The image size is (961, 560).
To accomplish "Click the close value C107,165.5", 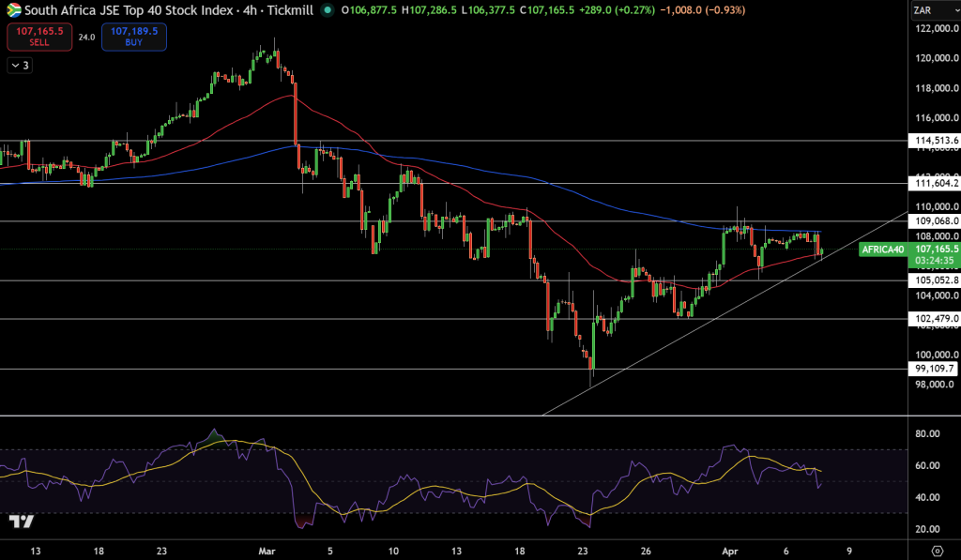I will (x=547, y=12).
